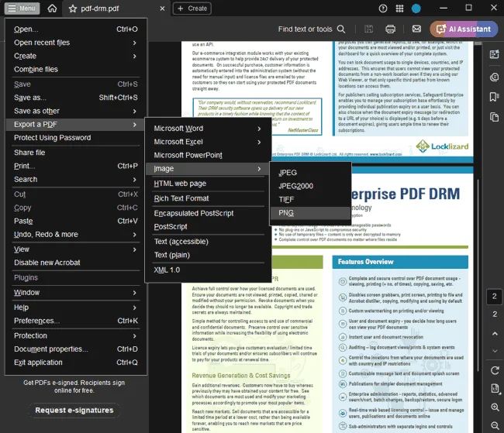
Task: Expand the Create submenu arrow
Action: click(135, 56)
